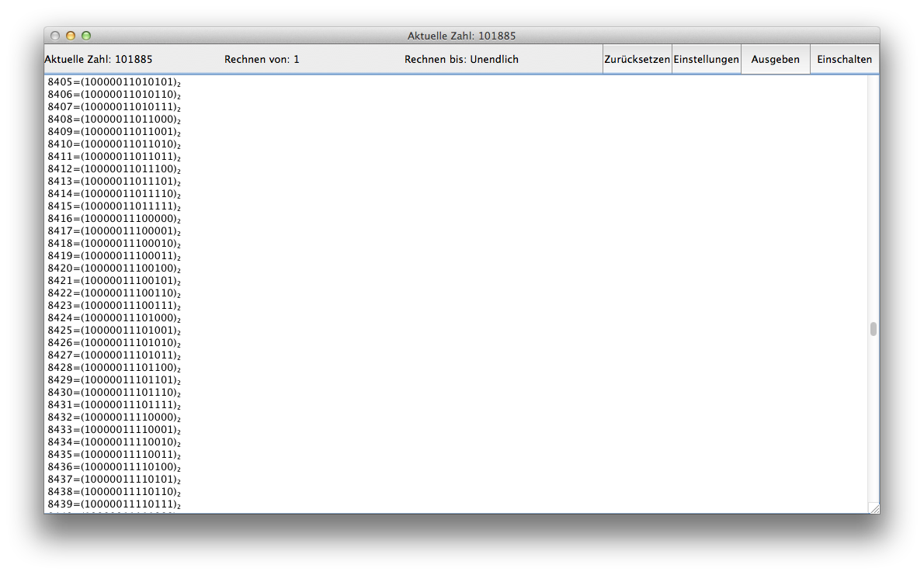Select the line starting with 8424

pos(114,317)
